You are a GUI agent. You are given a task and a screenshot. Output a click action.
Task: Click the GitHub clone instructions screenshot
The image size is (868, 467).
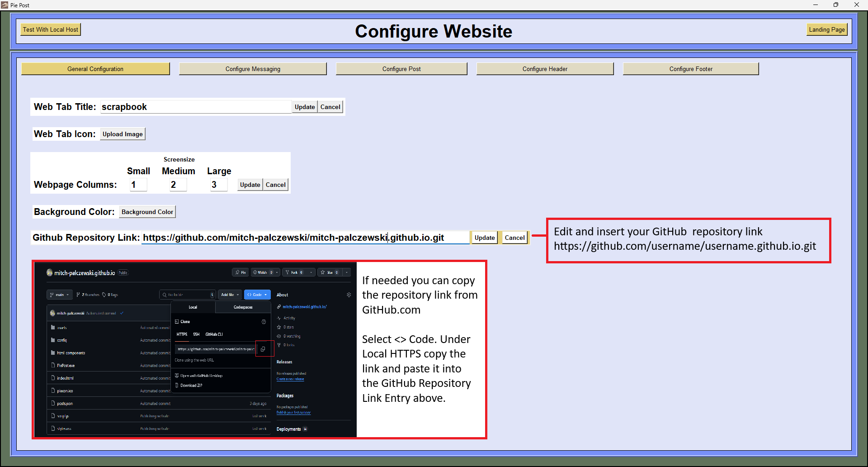coord(195,350)
